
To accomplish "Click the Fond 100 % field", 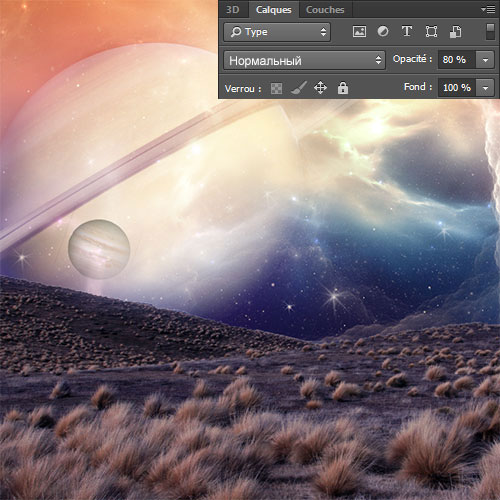I will (457, 88).
